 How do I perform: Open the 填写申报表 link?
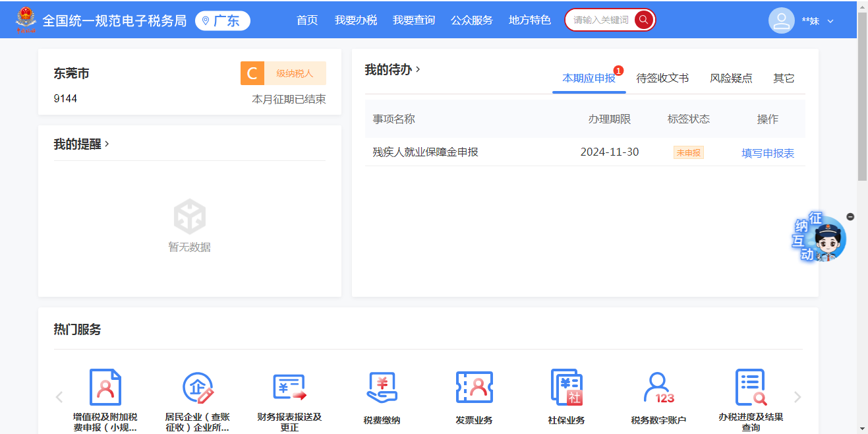[768, 153]
